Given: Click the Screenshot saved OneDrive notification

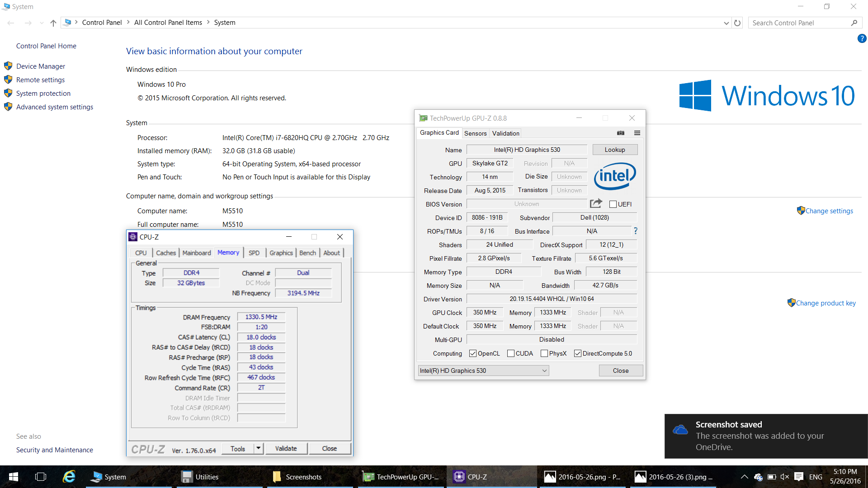Looking at the screenshot, I should click(x=766, y=436).
